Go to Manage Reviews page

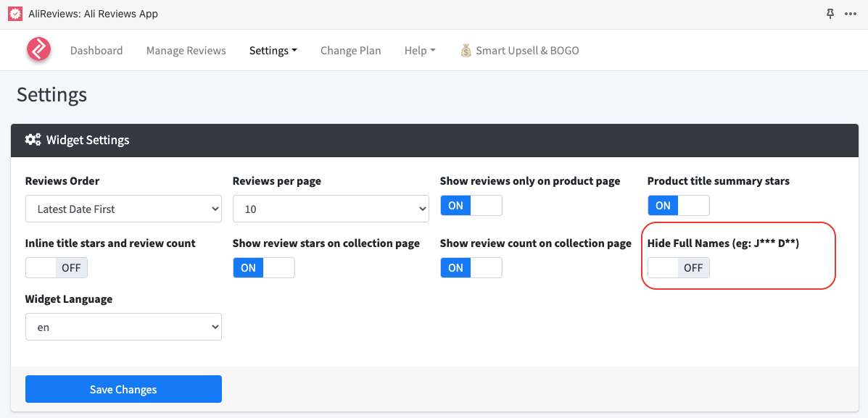tap(186, 51)
